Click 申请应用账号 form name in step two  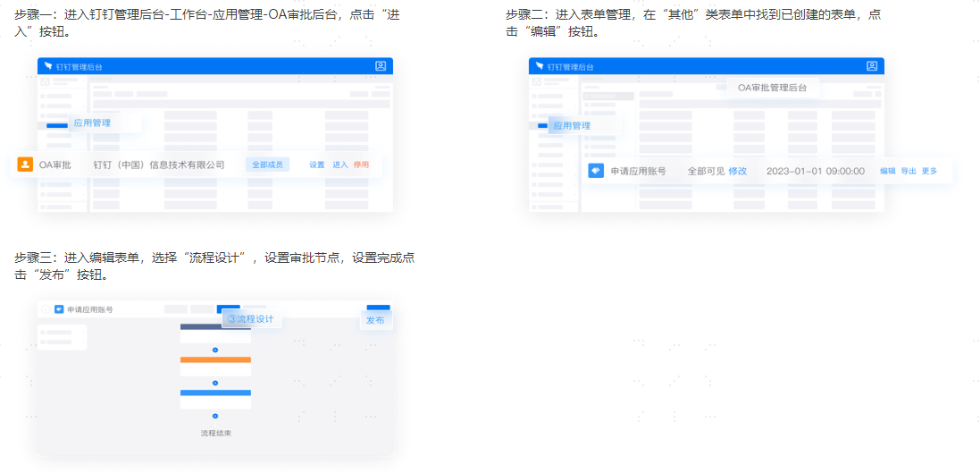coord(638,171)
